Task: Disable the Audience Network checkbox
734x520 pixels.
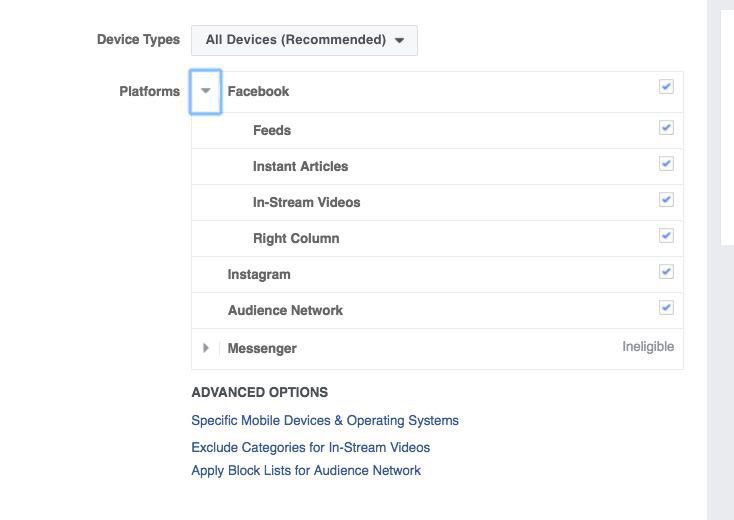Action: point(666,308)
